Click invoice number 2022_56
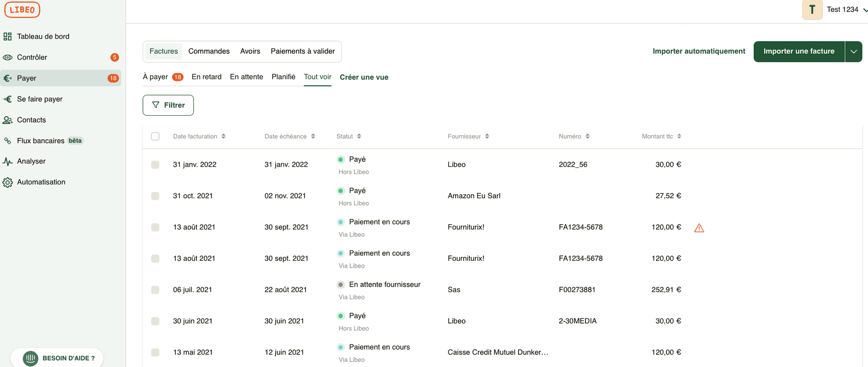This screenshot has width=868, height=367. click(x=573, y=165)
